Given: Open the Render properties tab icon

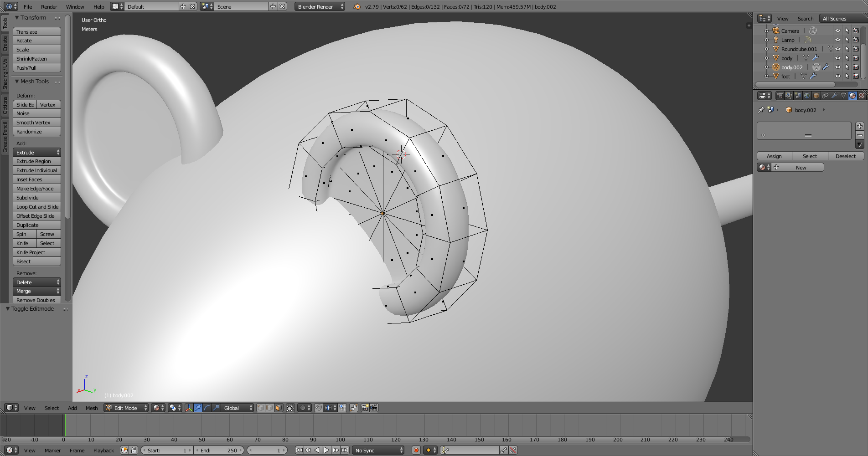Looking at the screenshot, I should click(x=780, y=96).
